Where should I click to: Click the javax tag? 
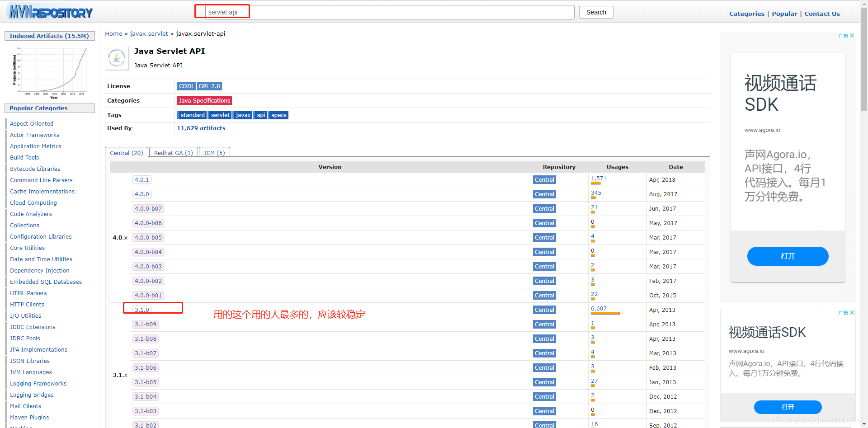click(x=243, y=115)
